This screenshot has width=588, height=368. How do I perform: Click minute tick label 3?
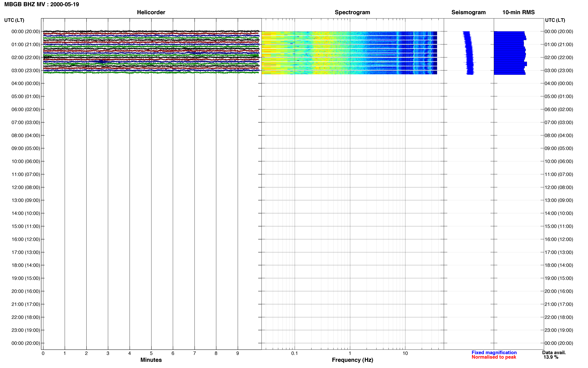point(108,353)
